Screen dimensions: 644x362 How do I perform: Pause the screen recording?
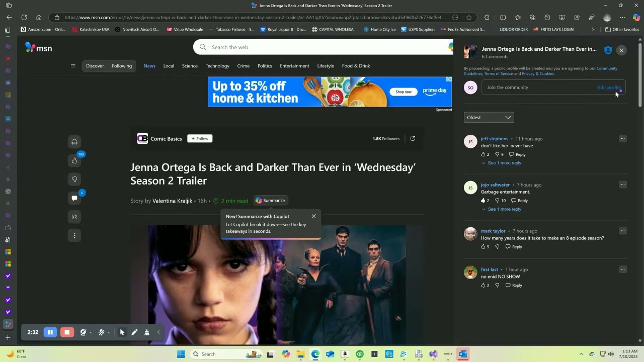click(x=50, y=332)
